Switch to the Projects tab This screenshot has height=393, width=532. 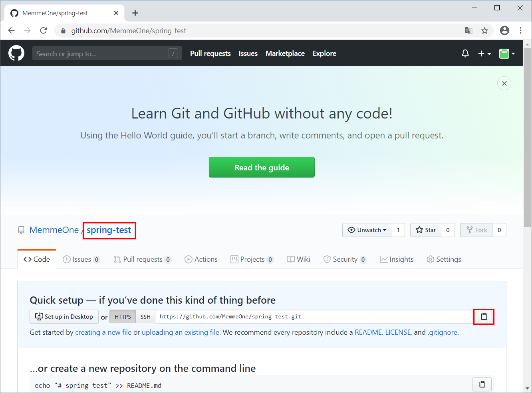coord(252,259)
